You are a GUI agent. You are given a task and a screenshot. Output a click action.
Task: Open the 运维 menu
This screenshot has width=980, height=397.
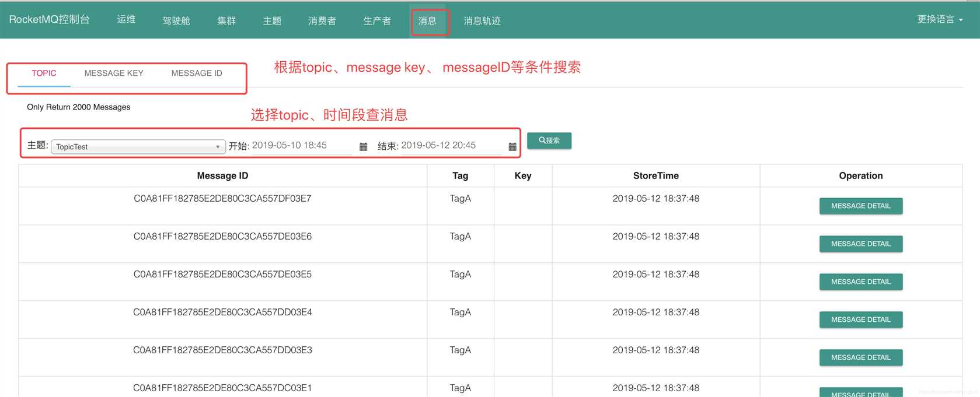126,19
